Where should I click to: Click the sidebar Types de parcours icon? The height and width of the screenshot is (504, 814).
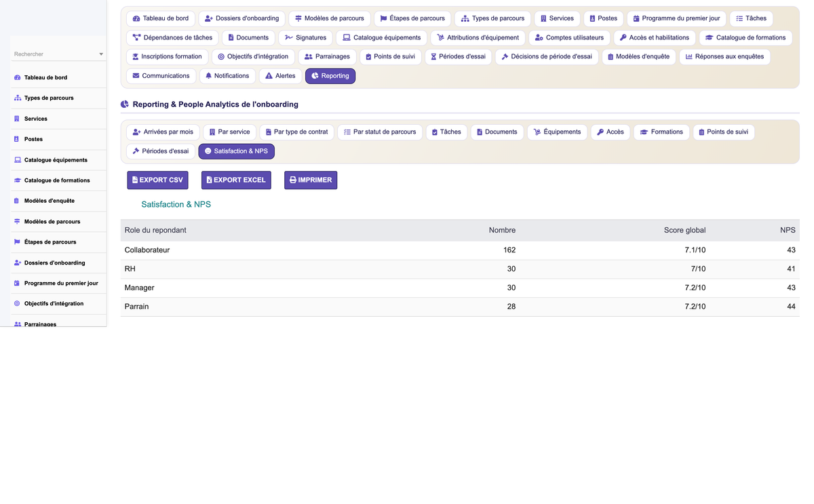[17, 98]
